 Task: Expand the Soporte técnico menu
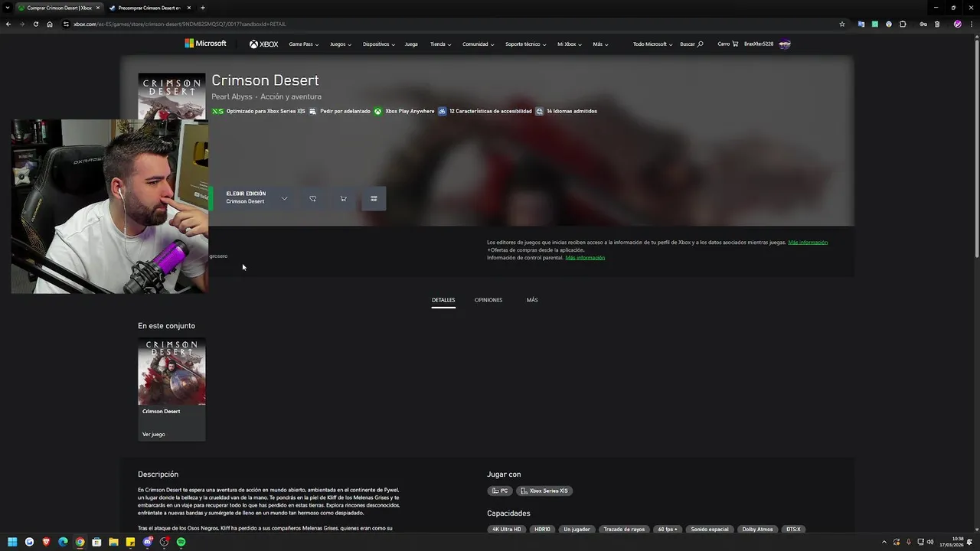525,44
